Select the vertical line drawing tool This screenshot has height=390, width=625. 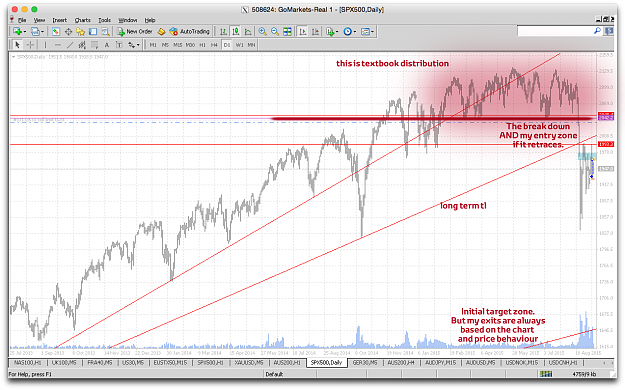(45, 45)
